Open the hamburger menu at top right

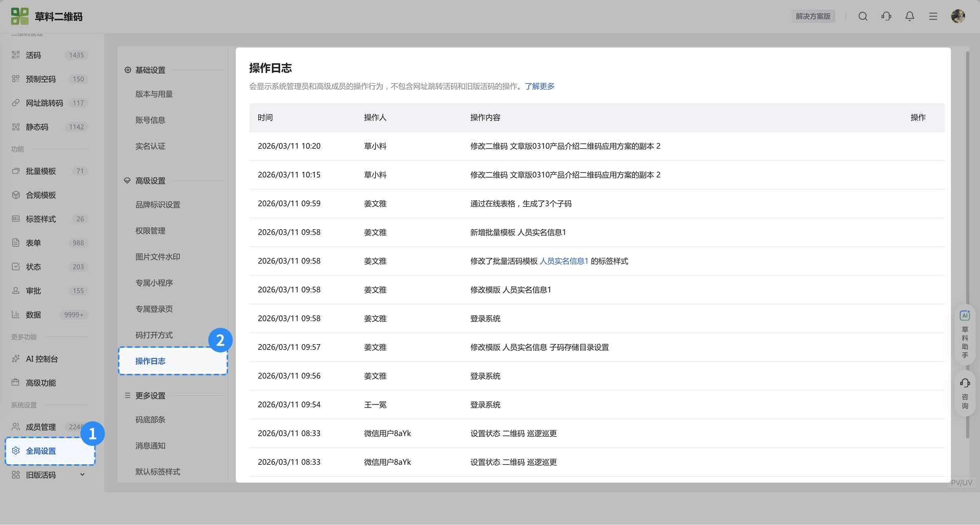tap(934, 16)
